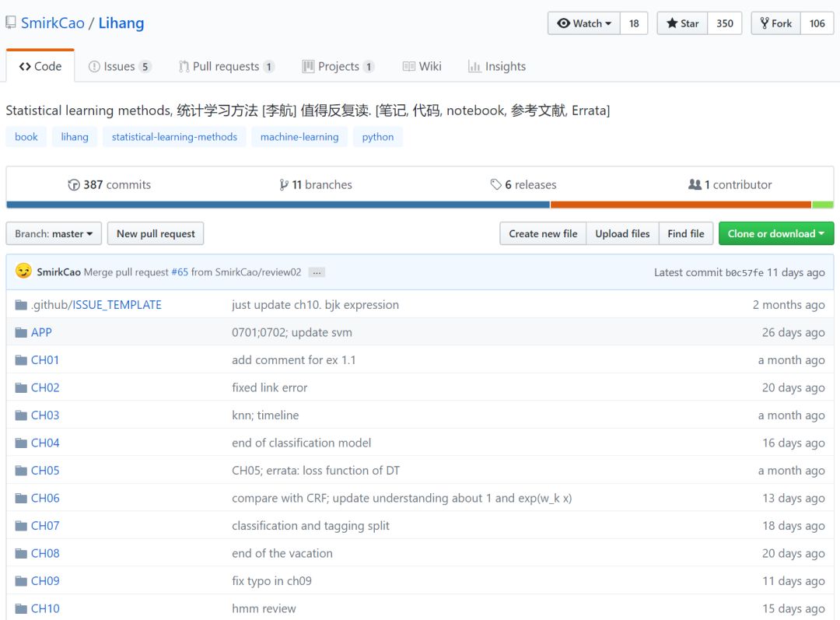Click the green language bar segment

[x=823, y=205]
